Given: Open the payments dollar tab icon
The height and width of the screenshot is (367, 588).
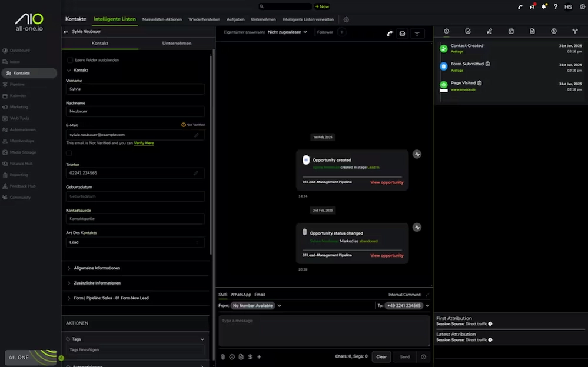Looking at the screenshot, I should tap(553, 31).
